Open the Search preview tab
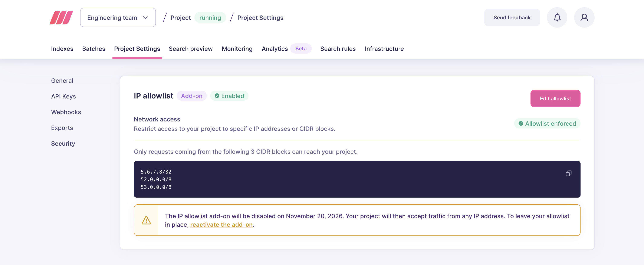 [x=191, y=49]
